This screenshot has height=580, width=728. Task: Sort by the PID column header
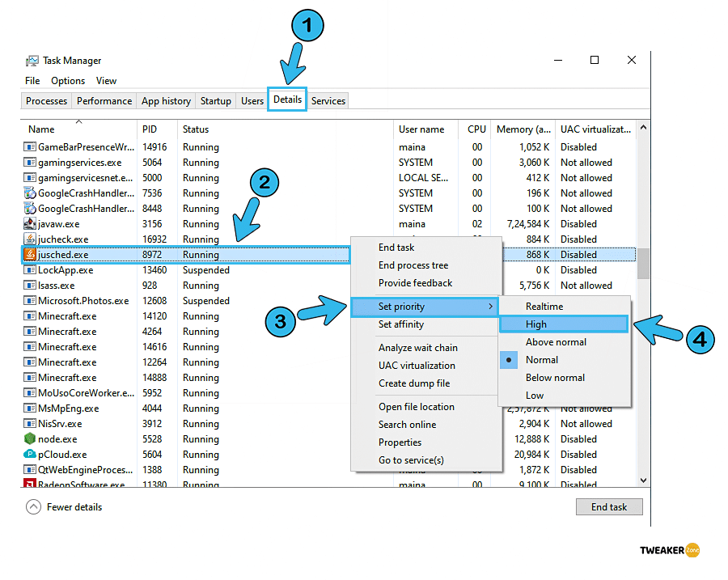157,129
